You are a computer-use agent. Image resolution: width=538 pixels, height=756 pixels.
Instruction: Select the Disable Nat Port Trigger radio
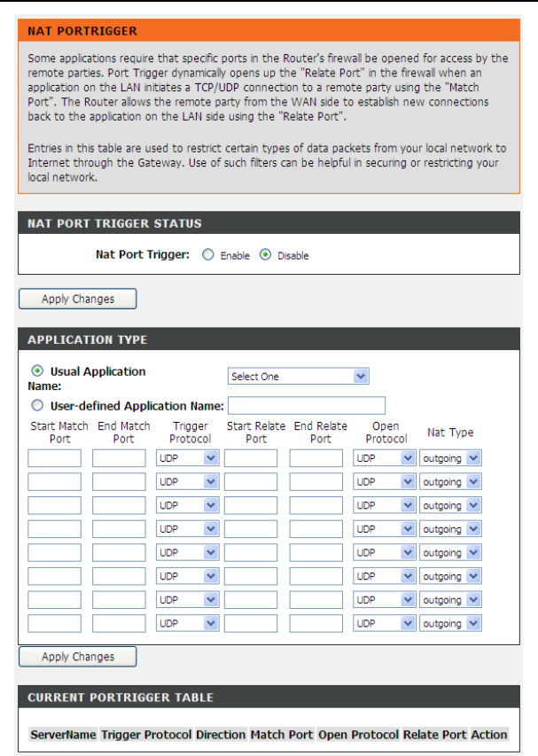tap(265, 254)
